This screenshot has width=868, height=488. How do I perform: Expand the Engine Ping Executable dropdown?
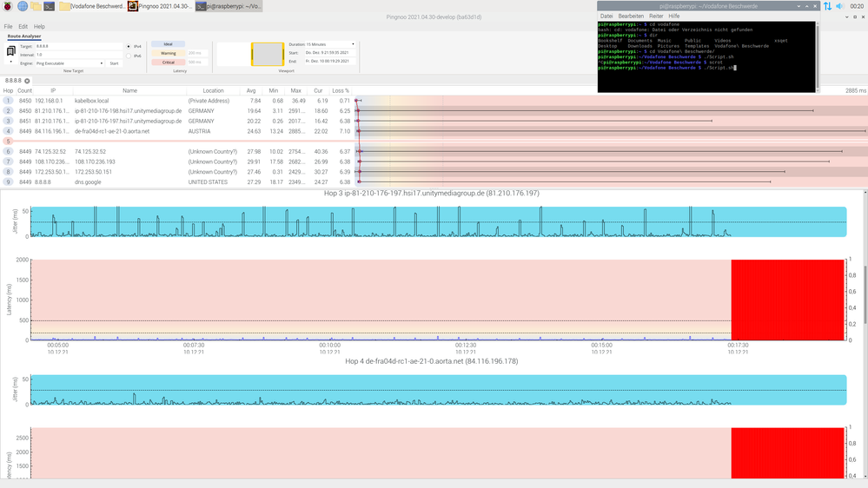(70, 63)
